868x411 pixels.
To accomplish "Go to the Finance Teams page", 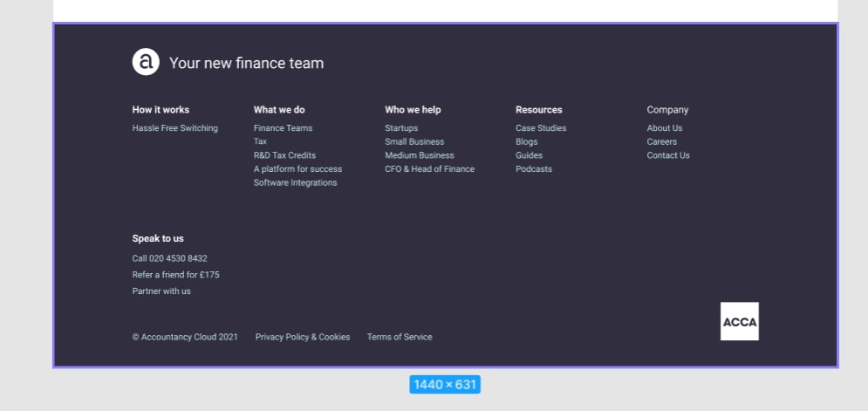I will 283,128.
